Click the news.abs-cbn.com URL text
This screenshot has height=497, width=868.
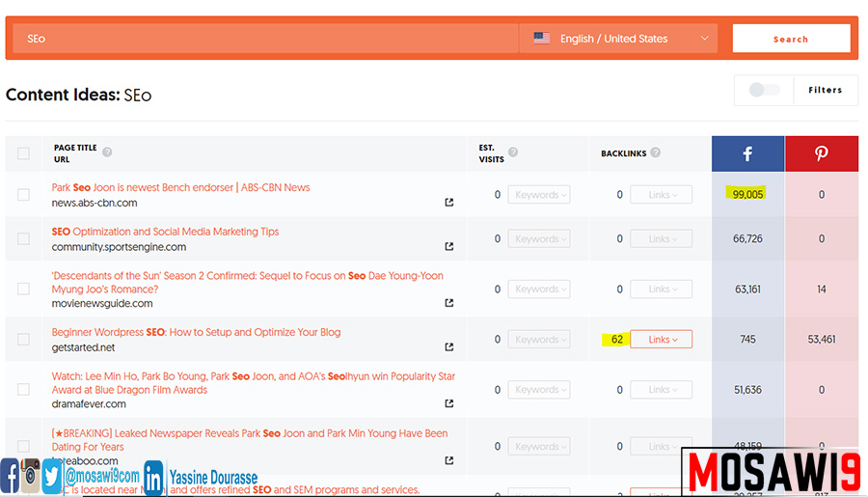pyautogui.click(x=95, y=203)
